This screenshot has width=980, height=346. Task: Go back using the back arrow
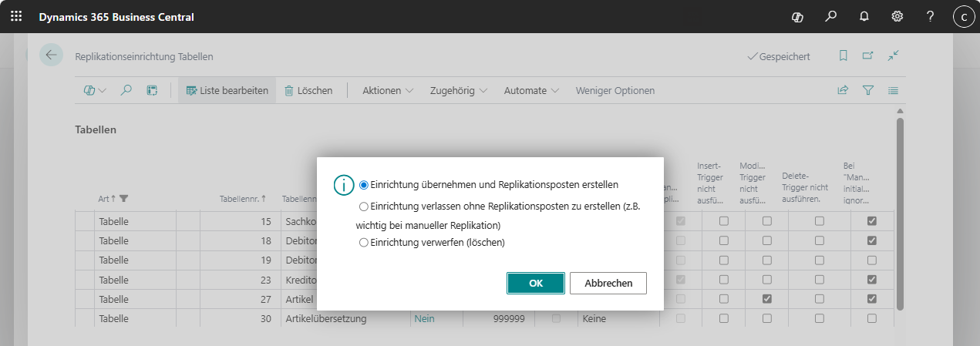(52, 55)
